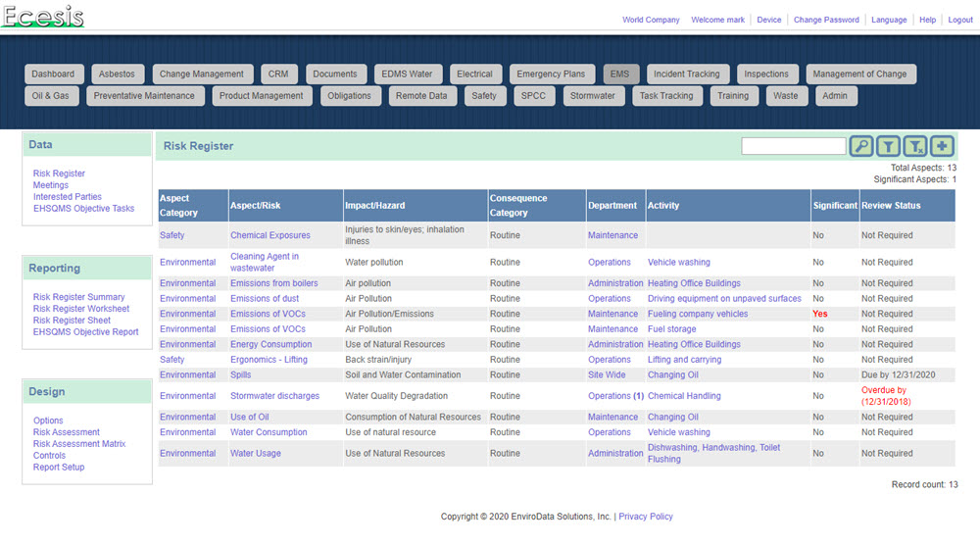980x545 pixels.
Task: Open the Help link in header
Action: [x=927, y=20]
